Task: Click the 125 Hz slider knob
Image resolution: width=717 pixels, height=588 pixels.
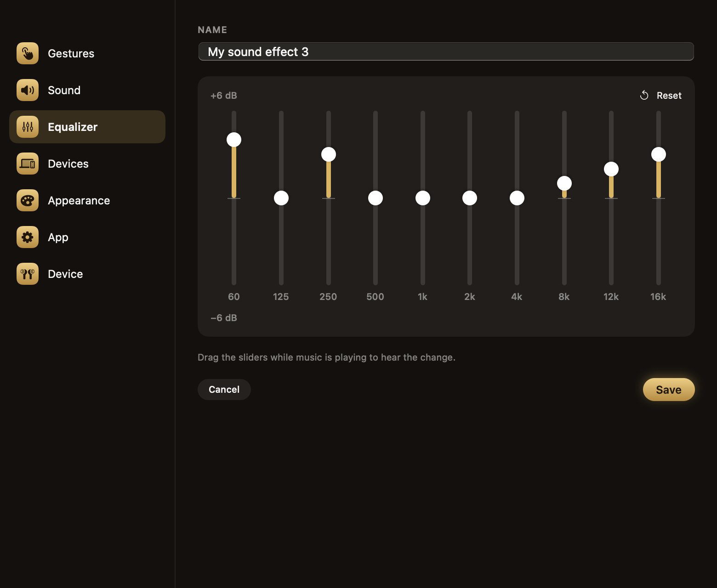Action: click(x=281, y=198)
